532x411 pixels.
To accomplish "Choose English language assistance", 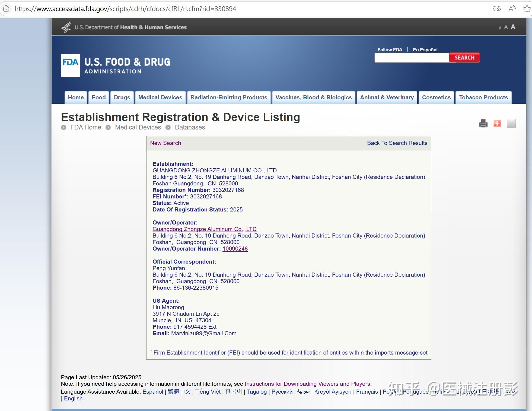I will [73, 399].
